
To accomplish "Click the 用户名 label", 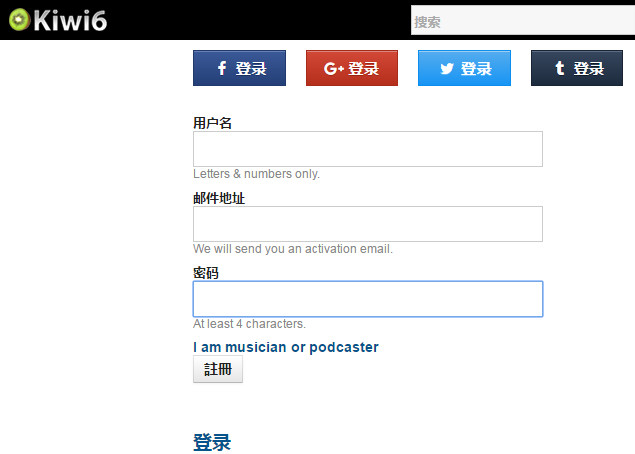I will coord(212,123).
